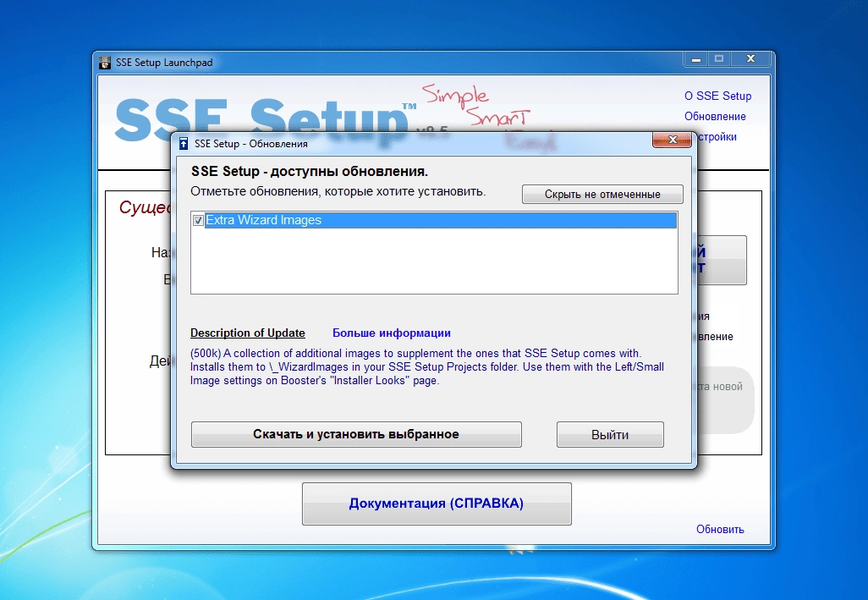Open the Обновление link in Launchpad
The width and height of the screenshot is (868, 600).
tap(715, 116)
